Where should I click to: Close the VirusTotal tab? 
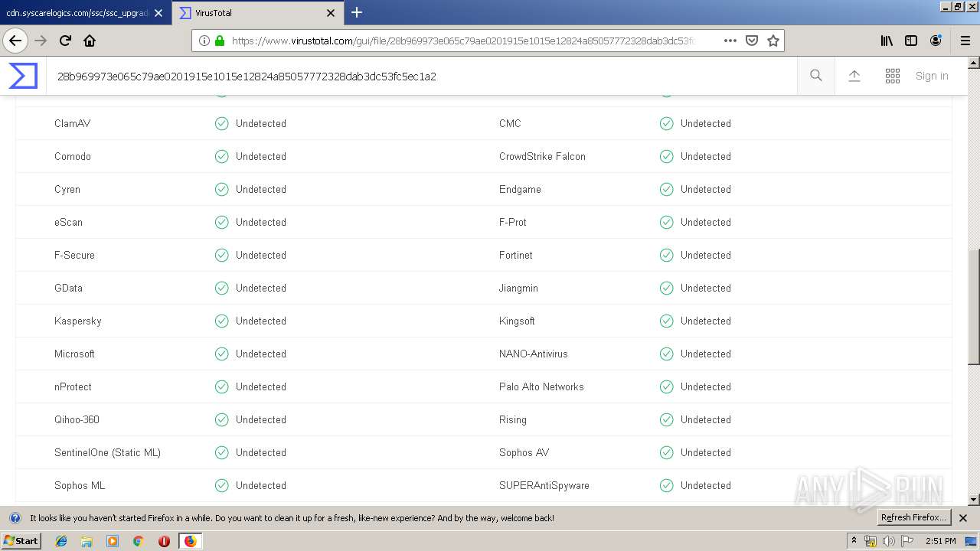click(x=331, y=13)
